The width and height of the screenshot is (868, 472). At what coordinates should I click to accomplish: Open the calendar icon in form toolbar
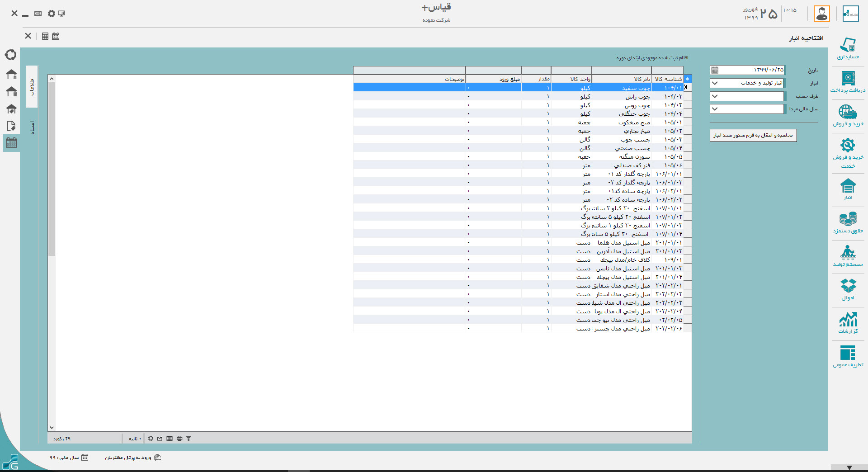click(x=56, y=36)
